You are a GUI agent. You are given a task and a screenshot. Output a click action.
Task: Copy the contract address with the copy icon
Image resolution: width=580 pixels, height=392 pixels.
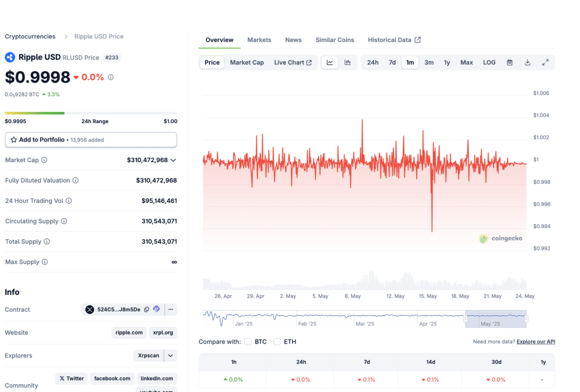click(146, 310)
